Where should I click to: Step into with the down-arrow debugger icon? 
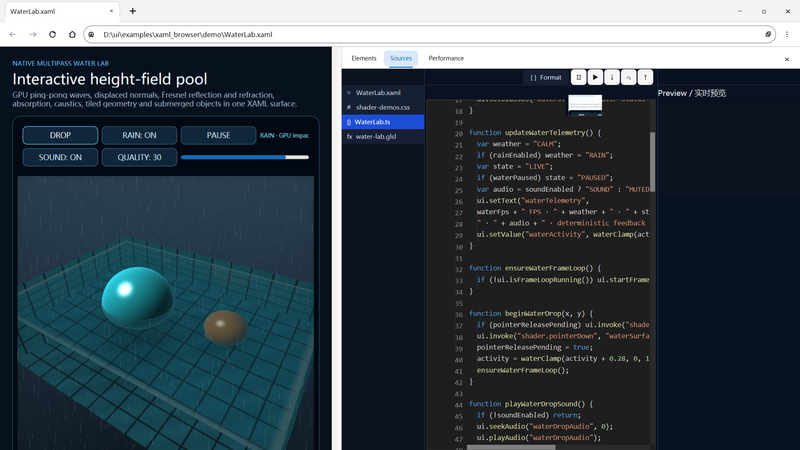[x=612, y=78]
